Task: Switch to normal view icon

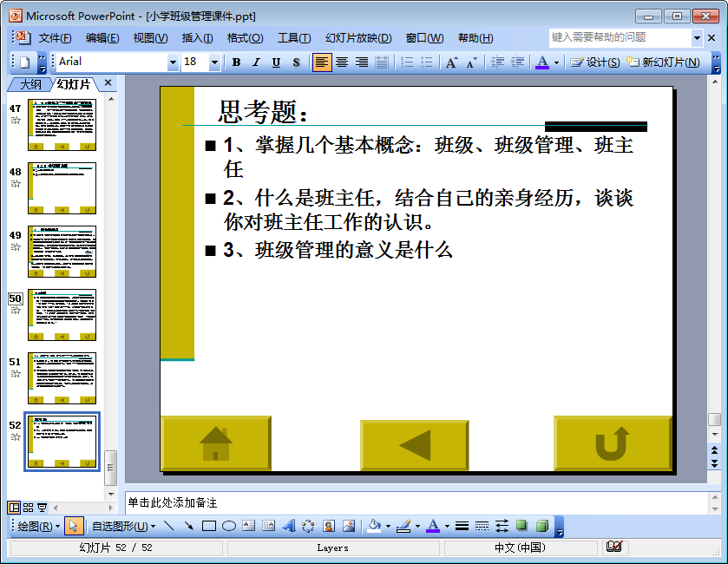Action: (x=15, y=508)
